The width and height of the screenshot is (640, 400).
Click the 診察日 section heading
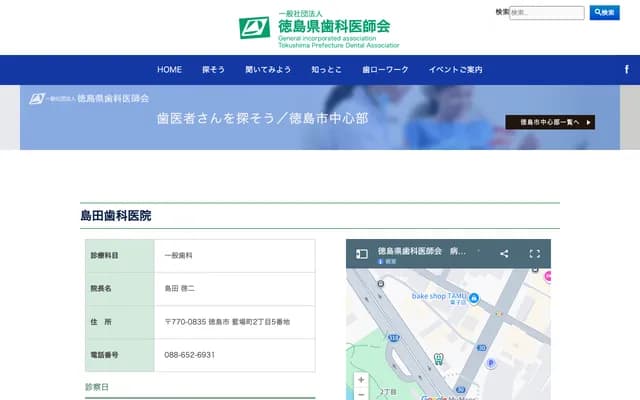97,387
